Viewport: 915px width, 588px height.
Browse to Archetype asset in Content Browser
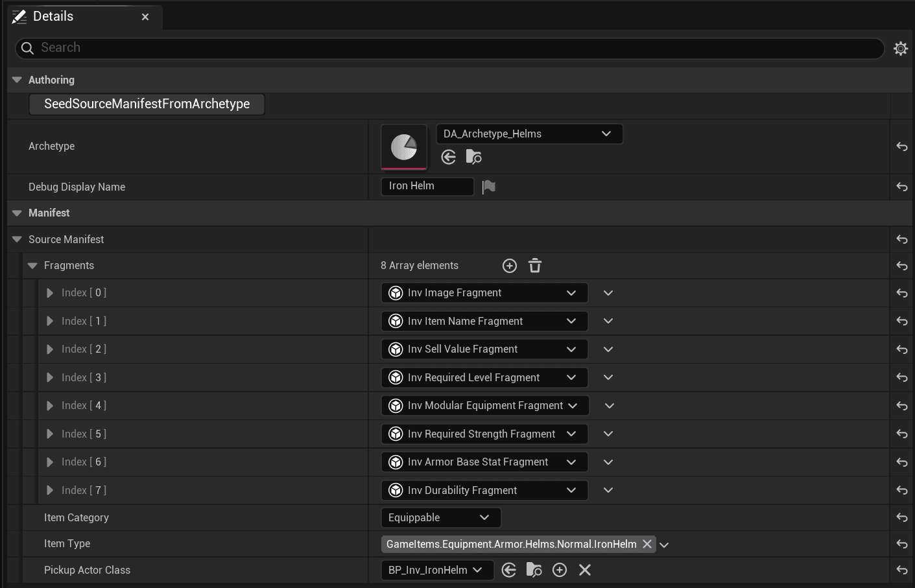(x=474, y=157)
